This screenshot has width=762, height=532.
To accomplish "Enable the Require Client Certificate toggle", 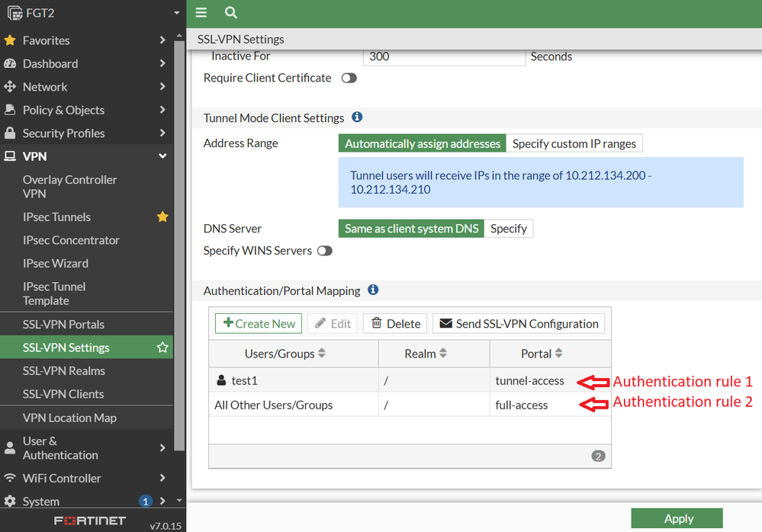I will 349,78.
